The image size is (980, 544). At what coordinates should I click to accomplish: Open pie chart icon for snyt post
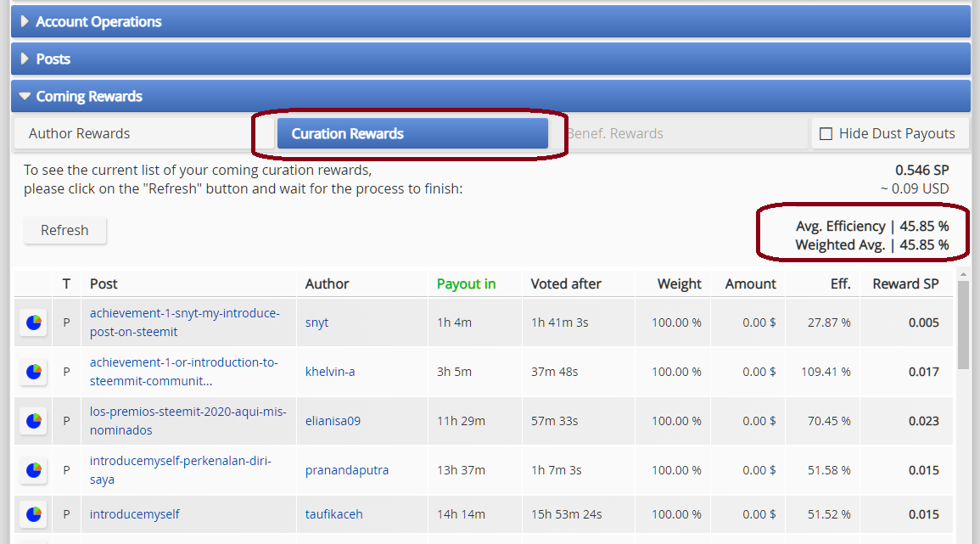[x=33, y=322]
